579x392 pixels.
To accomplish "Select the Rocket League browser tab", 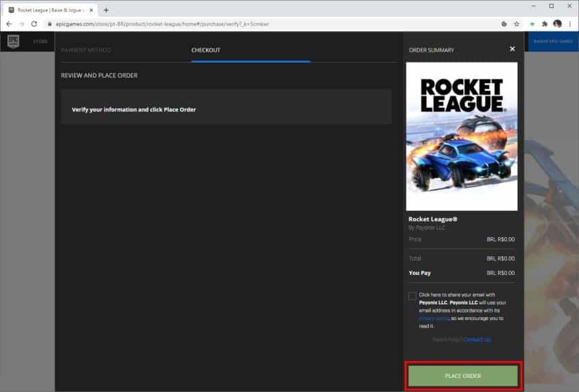I will 50,10.
